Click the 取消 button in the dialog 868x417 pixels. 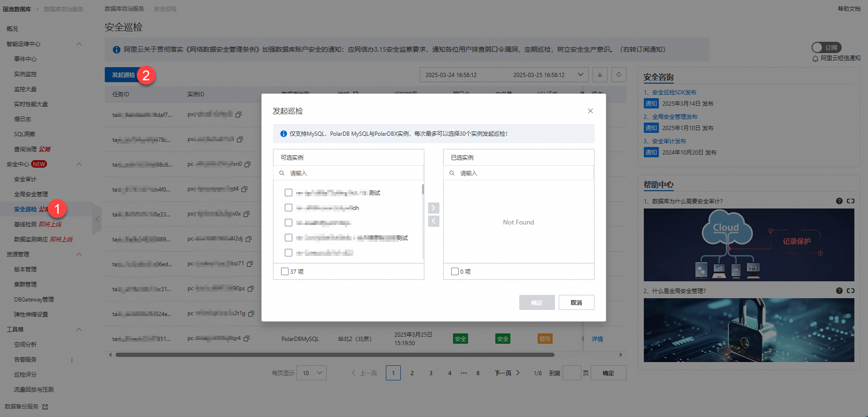tap(576, 302)
